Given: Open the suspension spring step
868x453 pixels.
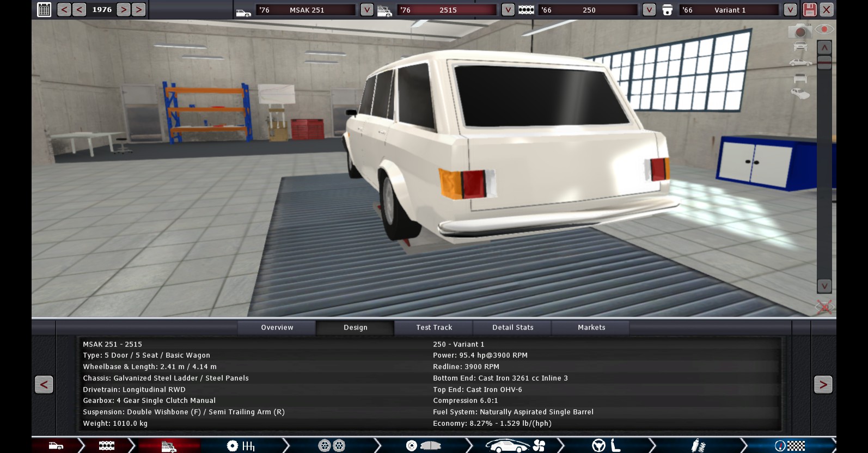Looking at the screenshot, I should (x=698, y=446).
